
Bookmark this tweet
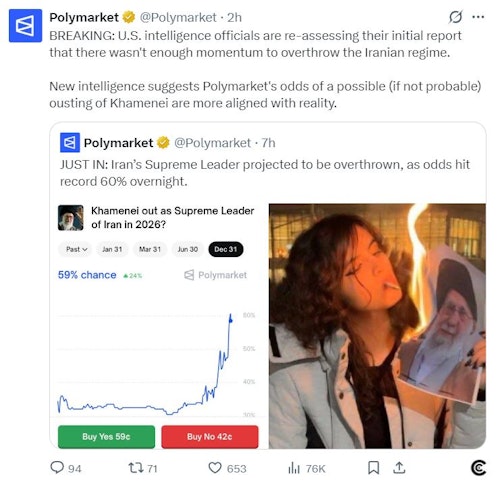(373, 468)
